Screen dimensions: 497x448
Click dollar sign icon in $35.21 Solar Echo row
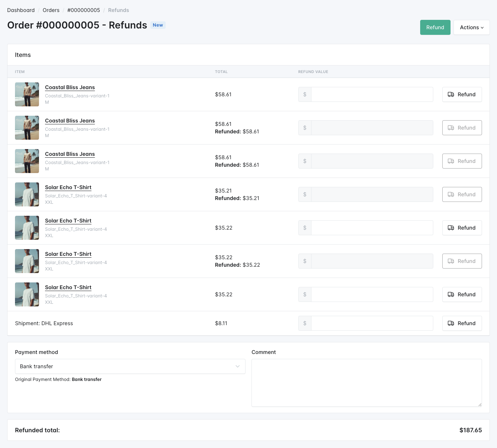[x=305, y=194]
